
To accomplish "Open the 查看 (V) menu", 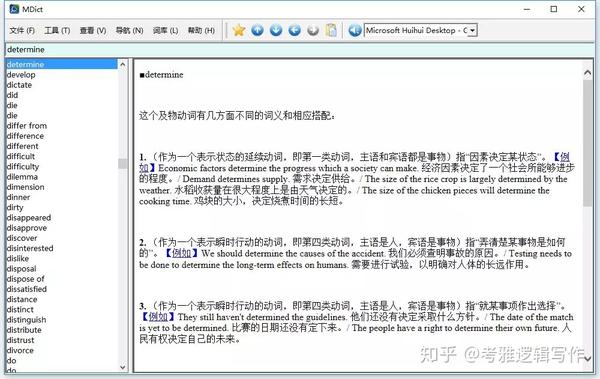I will click(x=93, y=30).
